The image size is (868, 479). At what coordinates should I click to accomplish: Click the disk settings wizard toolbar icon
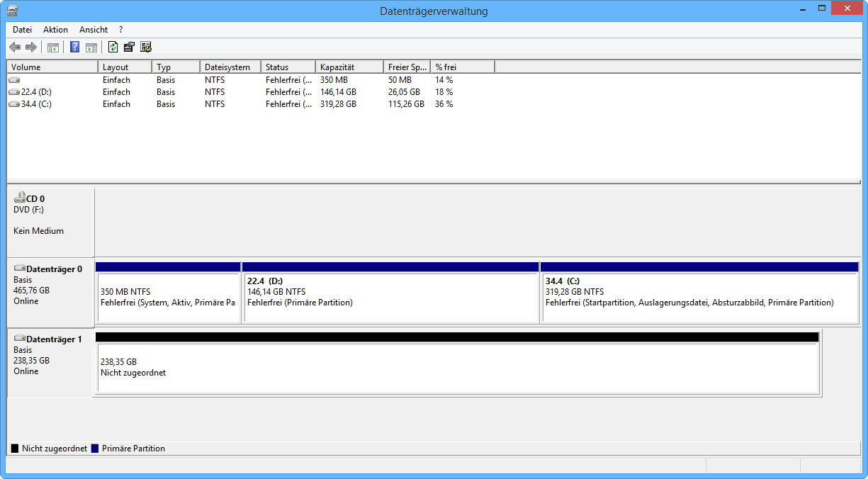pyautogui.click(x=146, y=47)
